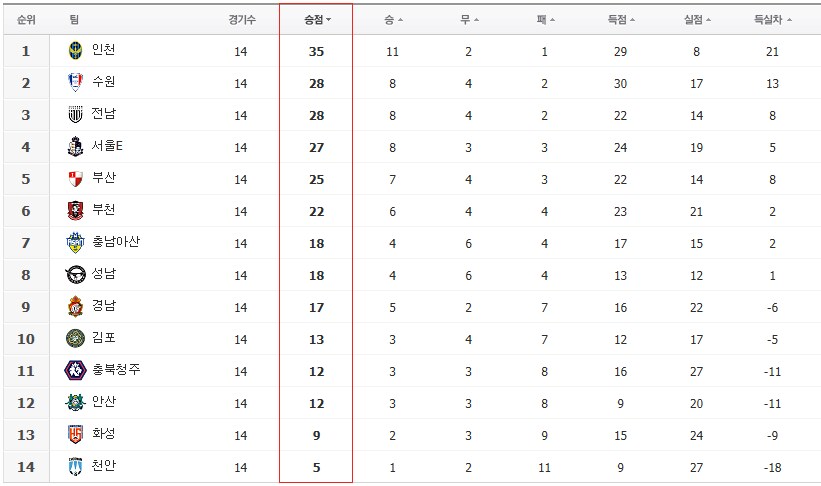Sort table by 승점 column header
Screen dimensions: 821x486
[x=317, y=20]
